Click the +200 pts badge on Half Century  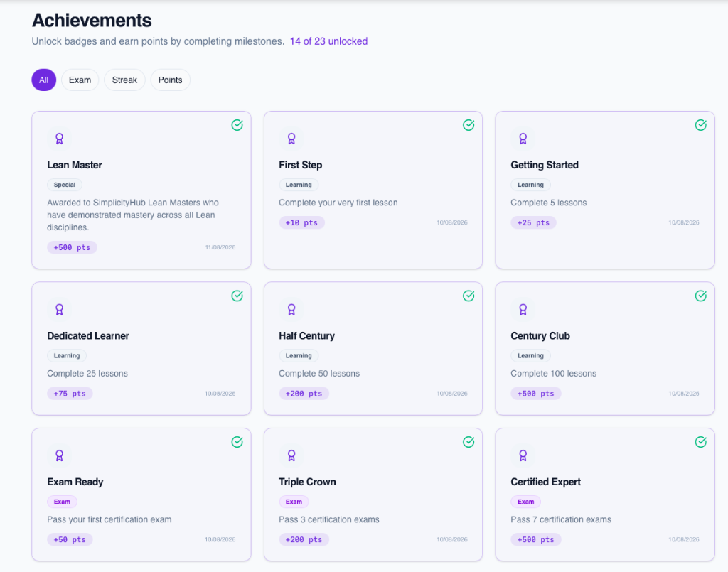(x=304, y=394)
